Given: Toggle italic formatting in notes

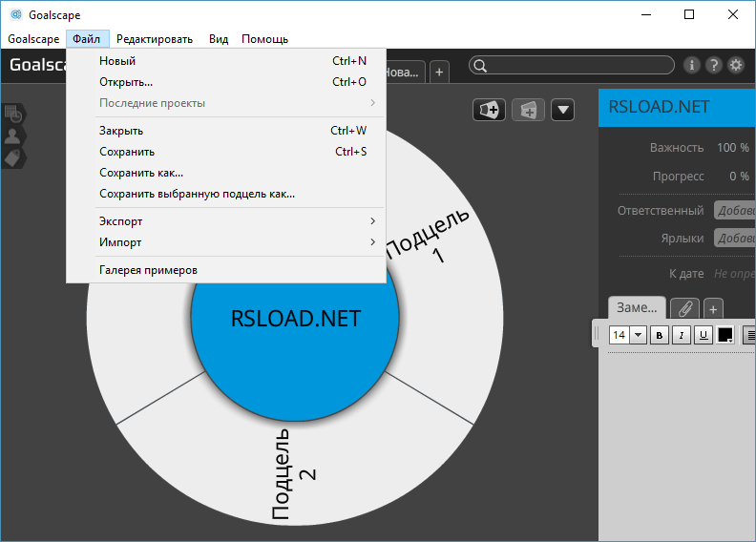Looking at the screenshot, I should click(x=682, y=335).
